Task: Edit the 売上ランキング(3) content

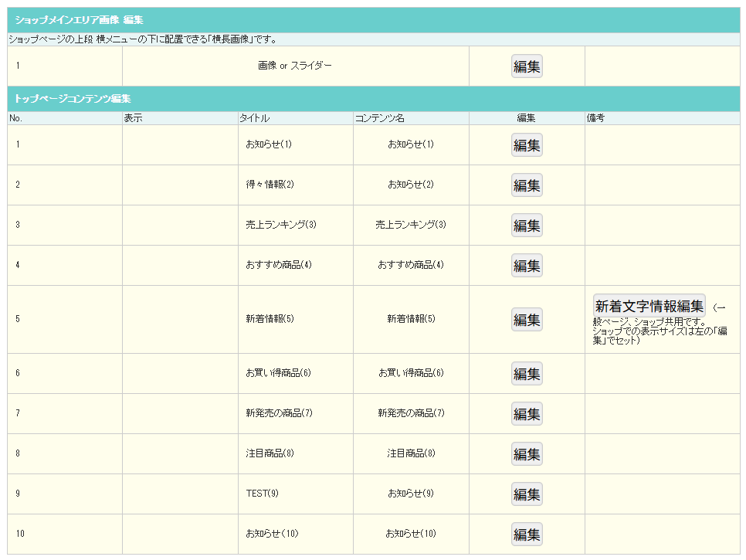Action: pos(527,225)
